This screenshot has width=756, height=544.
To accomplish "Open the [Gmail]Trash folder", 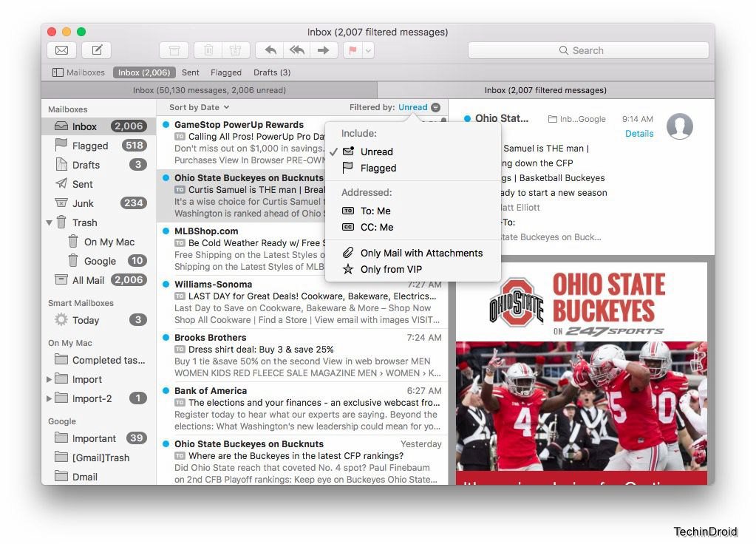I will [99, 458].
